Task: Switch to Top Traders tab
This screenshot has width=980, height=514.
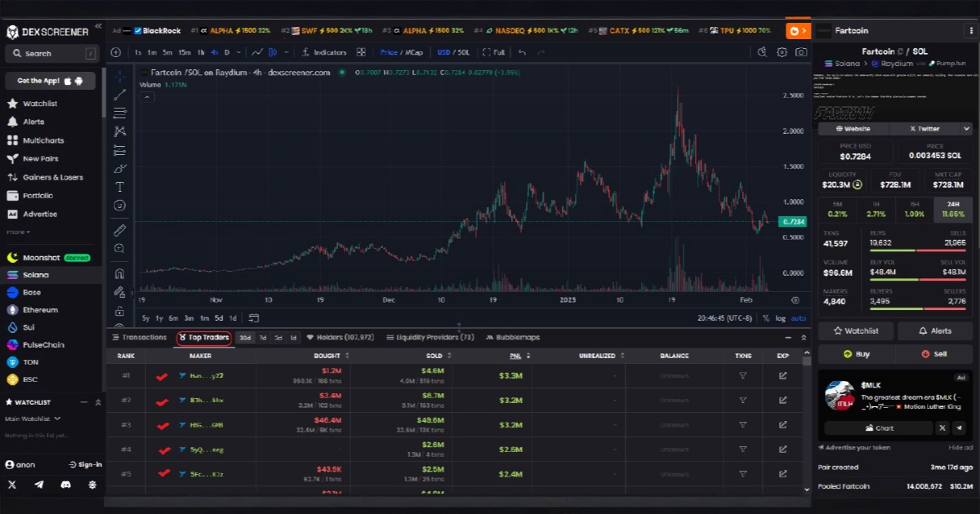Action: [204, 337]
